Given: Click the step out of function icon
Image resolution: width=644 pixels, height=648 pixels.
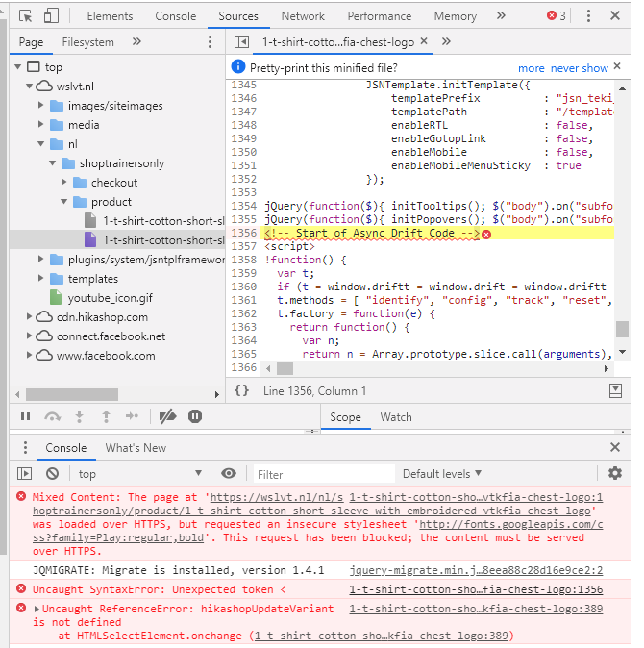Looking at the screenshot, I should click(106, 416).
